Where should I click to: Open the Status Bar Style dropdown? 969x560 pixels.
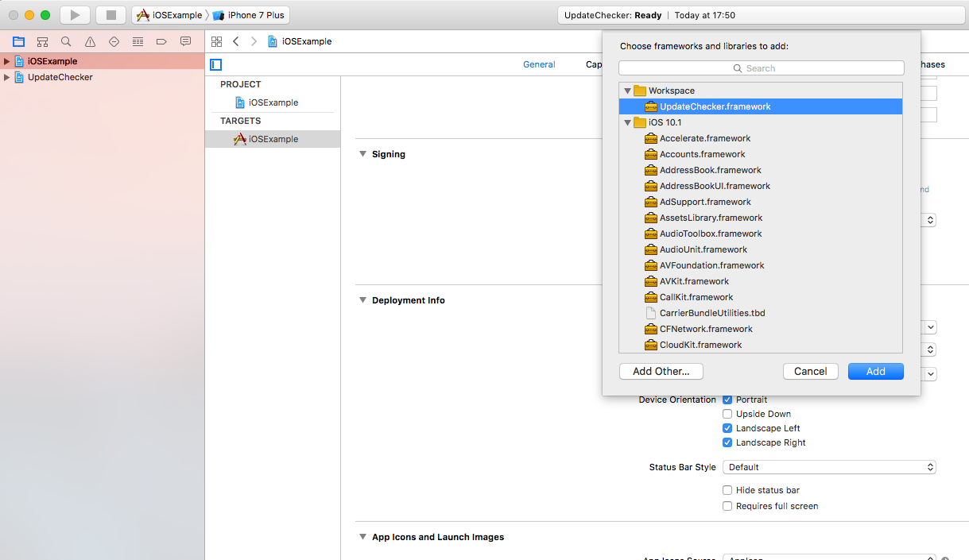[x=829, y=467]
